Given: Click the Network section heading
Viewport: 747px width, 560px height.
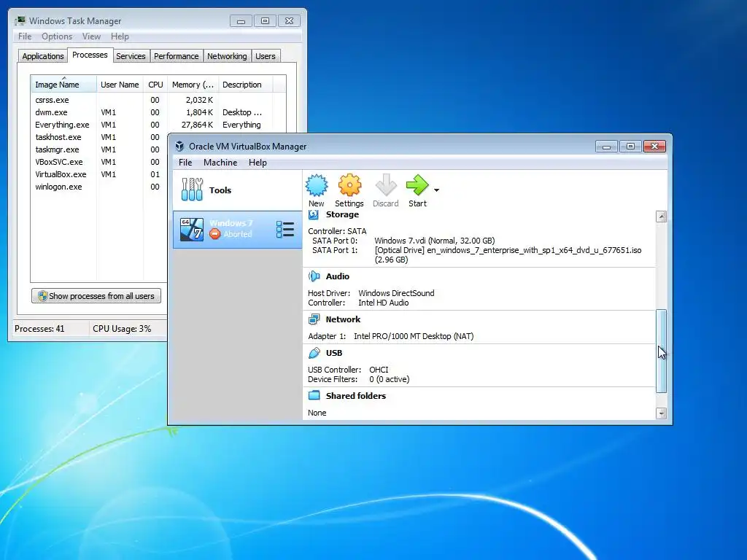Looking at the screenshot, I should click(343, 319).
